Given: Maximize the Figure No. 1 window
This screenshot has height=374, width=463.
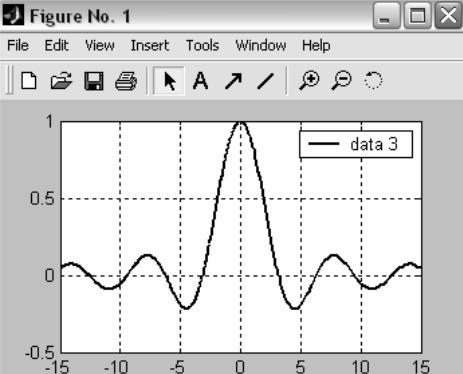Looking at the screenshot, I should pyautogui.click(x=417, y=16).
